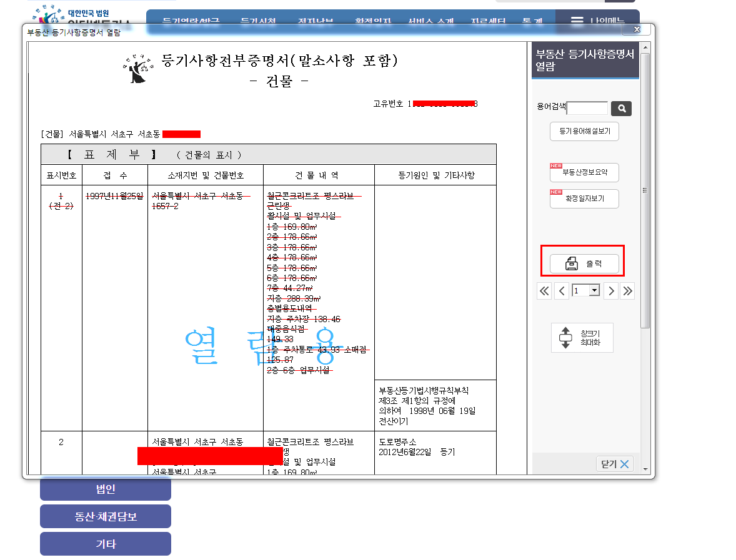Image resolution: width=736 pixels, height=560 pixels.
Task: Click the 접수 column header
Action: pyautogui.click(x=115, y=175)
